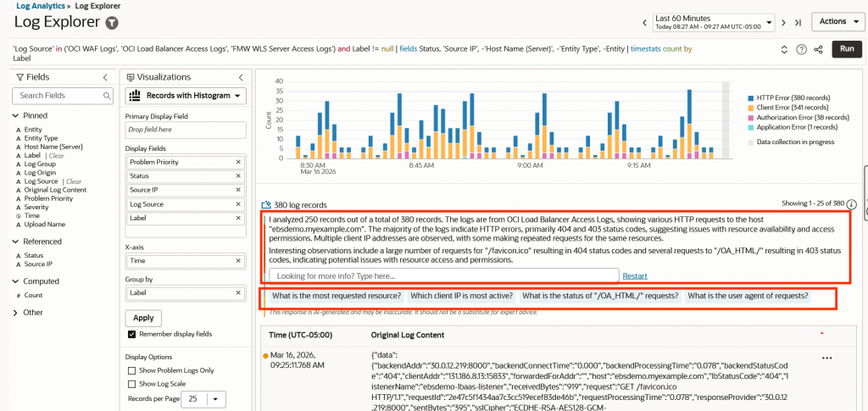Collapse the Pinned fields section
The image size is (868, 411).
(15, 115)
